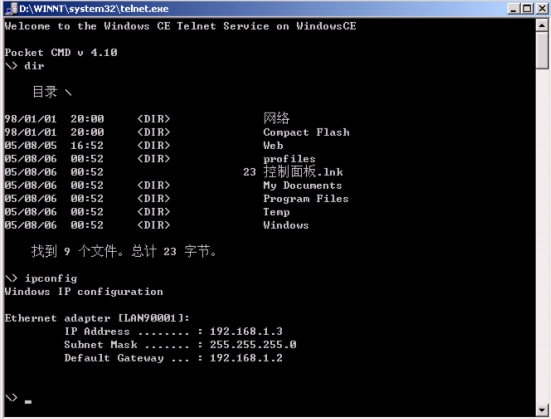
Task: Click the ipconfig command text
Action: tap(51, 278)
